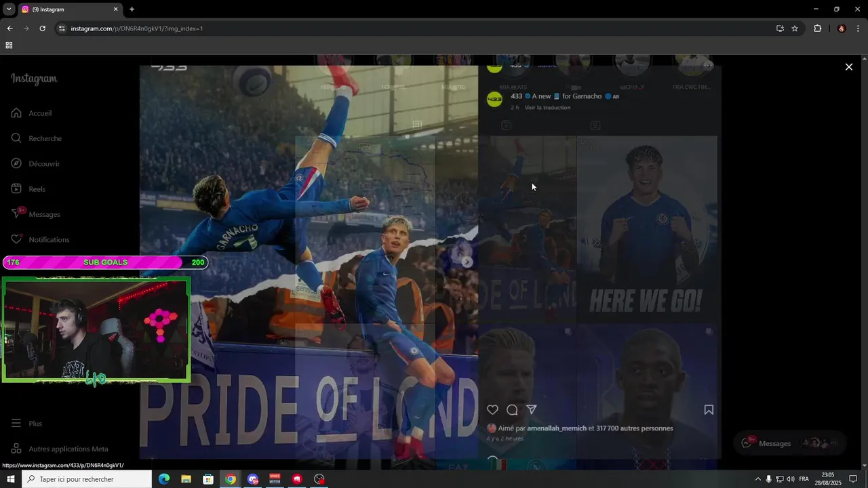Open the 433 profile picture beside the caption

pos(495,99)
